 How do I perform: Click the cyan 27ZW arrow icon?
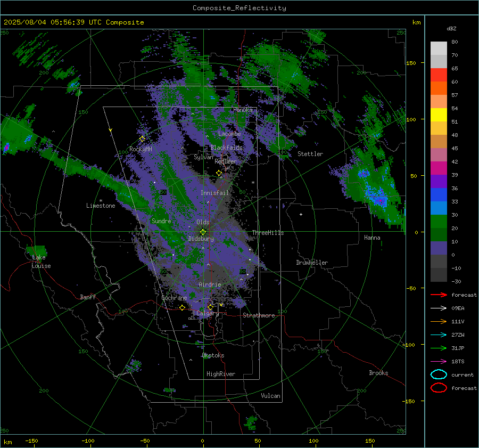439,335
